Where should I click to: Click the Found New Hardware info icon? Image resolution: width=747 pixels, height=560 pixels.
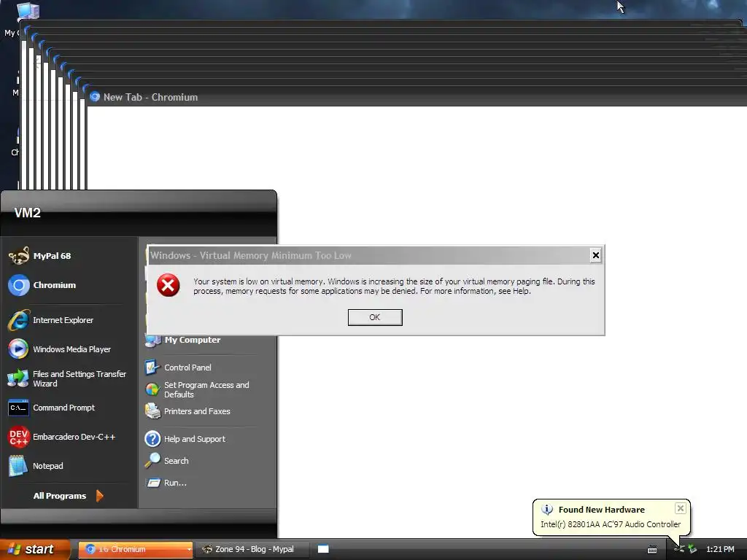pos(547,510)
